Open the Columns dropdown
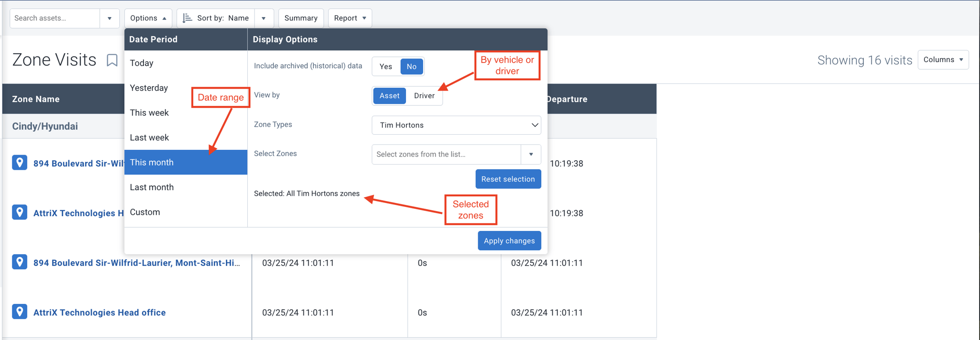The image size is (980, 340). click(943, 60)
